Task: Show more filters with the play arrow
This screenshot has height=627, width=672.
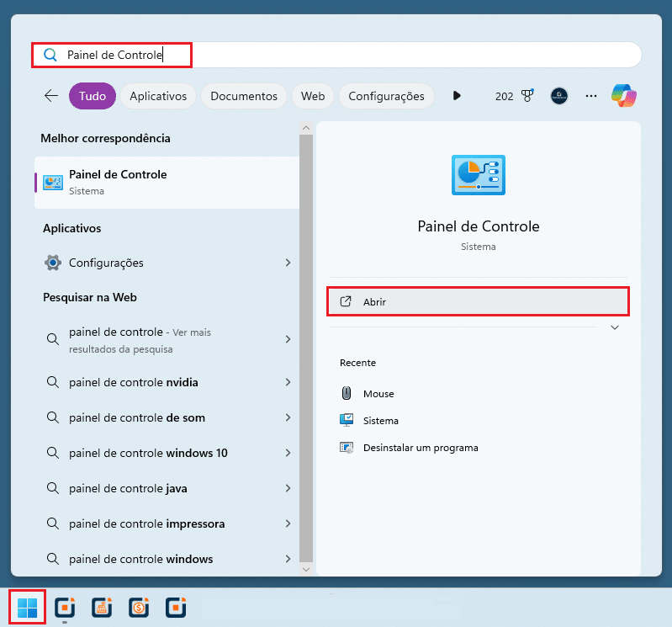Action: (457, 96)
